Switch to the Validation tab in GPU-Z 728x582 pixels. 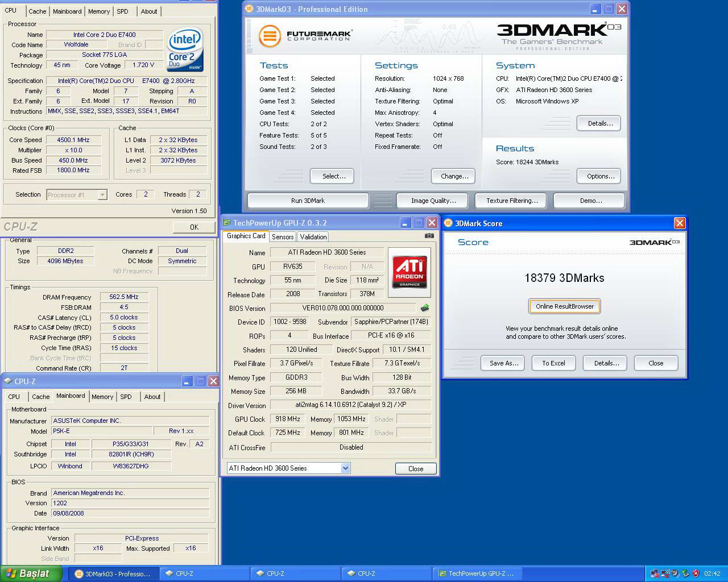click(x=313, y=237)
